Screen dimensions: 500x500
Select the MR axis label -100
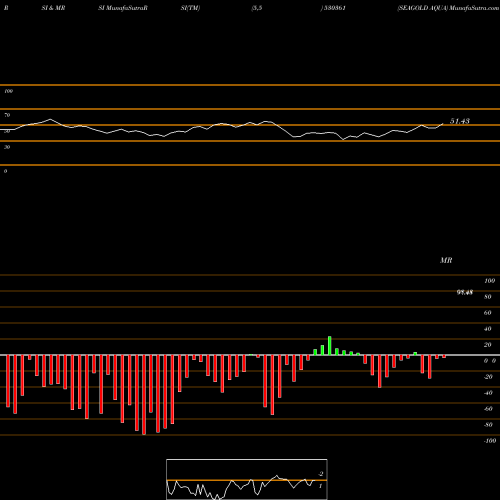pos(490,441)
